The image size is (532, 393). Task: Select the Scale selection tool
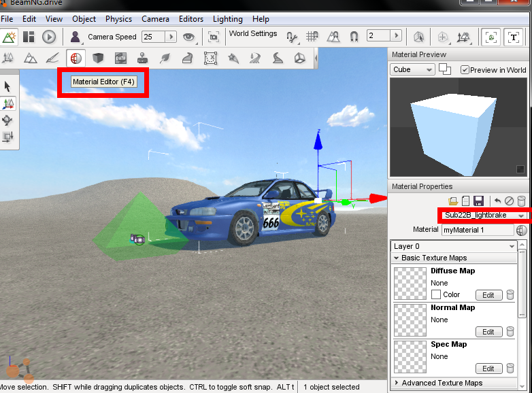7,137
